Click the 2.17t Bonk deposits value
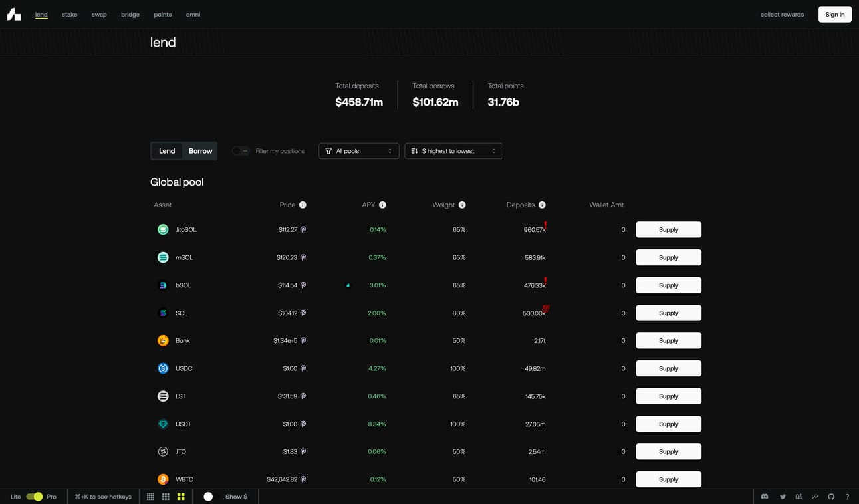This screenshot has width=859, height=504. tap(539, 340)
